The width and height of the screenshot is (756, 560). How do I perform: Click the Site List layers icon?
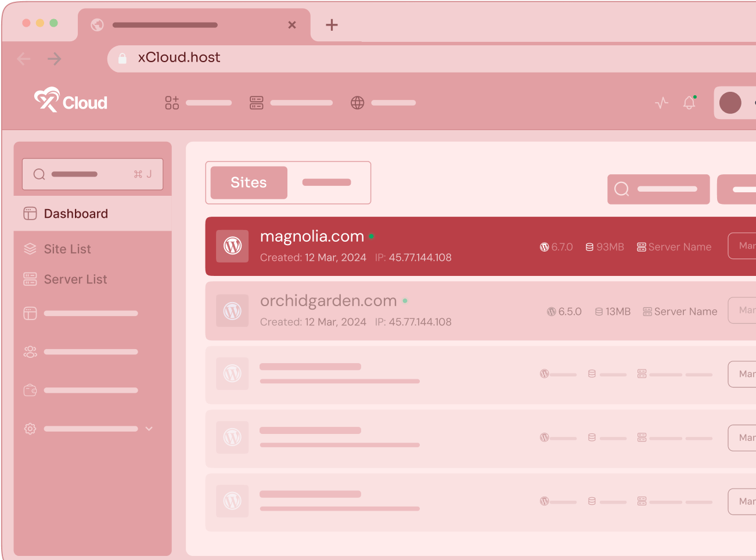pos(30,249)
